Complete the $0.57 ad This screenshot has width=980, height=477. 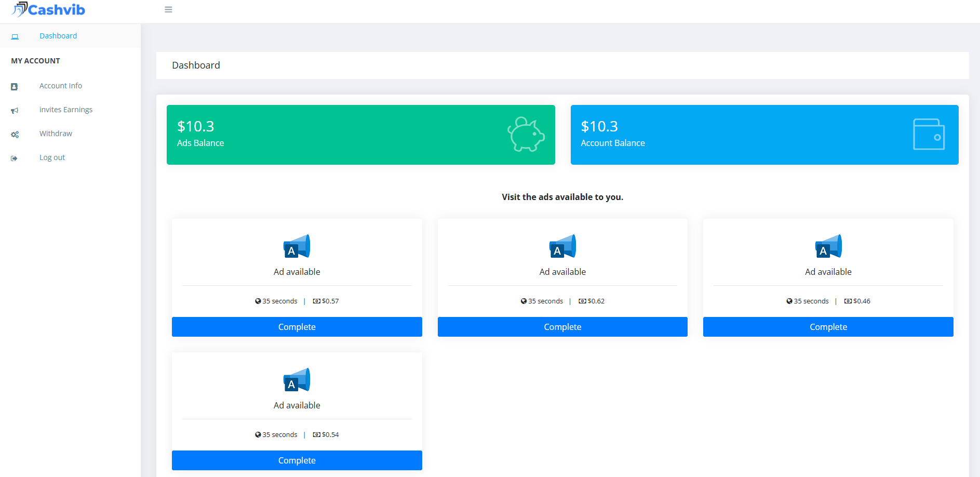tap(297, 327)
